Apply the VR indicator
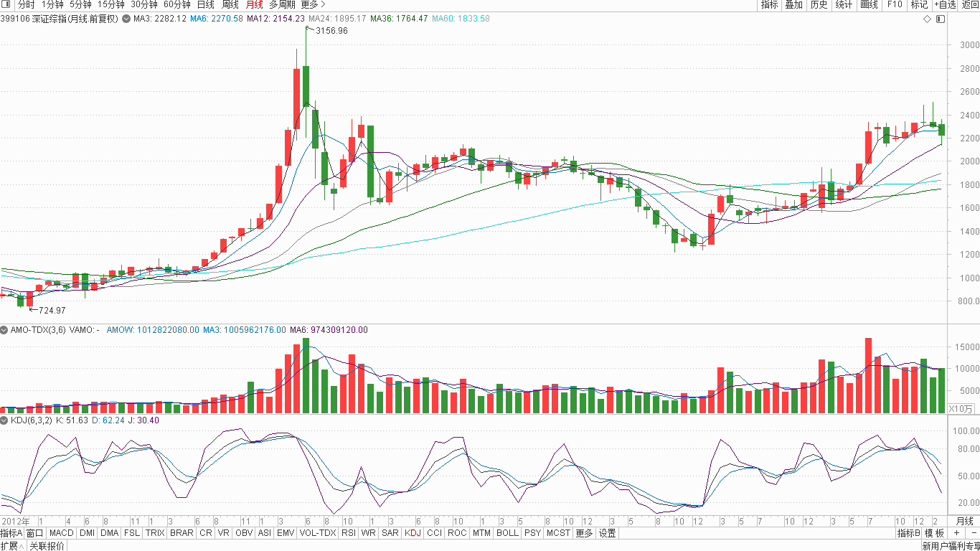This screenshot has width=980, height=551. (224, 533)
